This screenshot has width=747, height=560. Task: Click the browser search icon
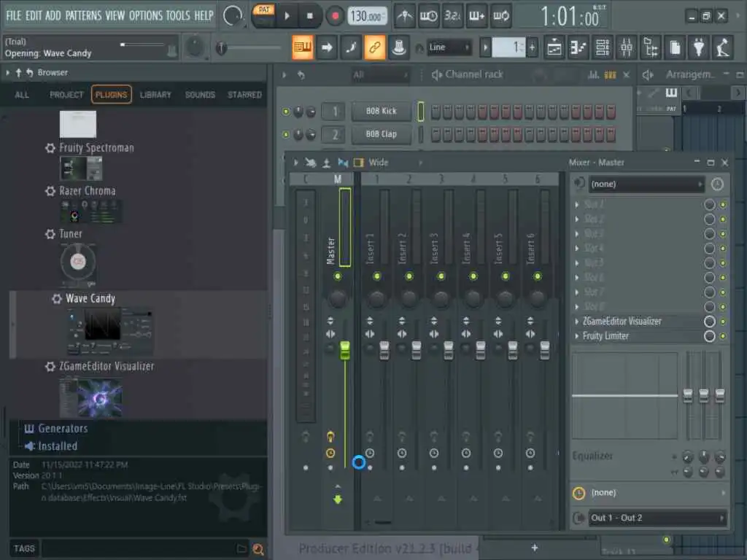[x=258, y=550]
